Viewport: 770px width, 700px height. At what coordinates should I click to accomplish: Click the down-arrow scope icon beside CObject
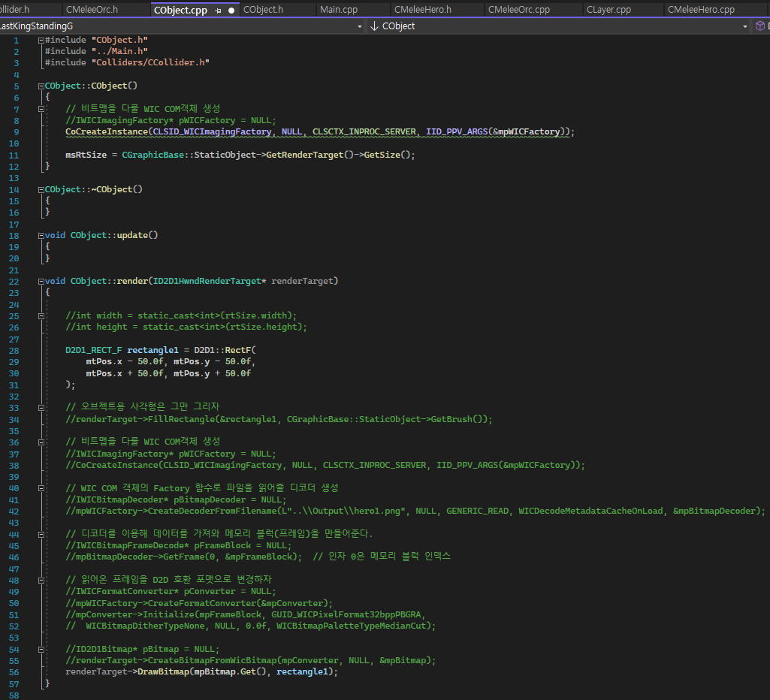point(374,26)
